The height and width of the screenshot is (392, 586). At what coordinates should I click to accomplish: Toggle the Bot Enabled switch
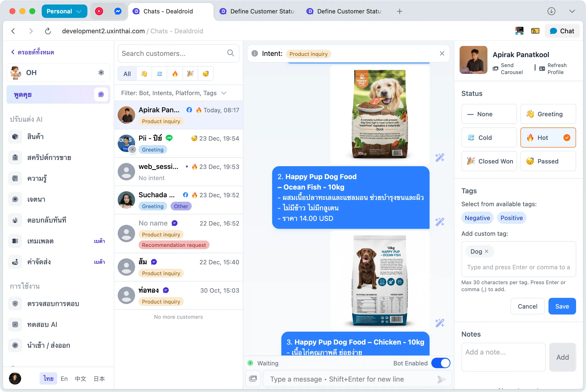pyautogui.click(x=441, y=363)
